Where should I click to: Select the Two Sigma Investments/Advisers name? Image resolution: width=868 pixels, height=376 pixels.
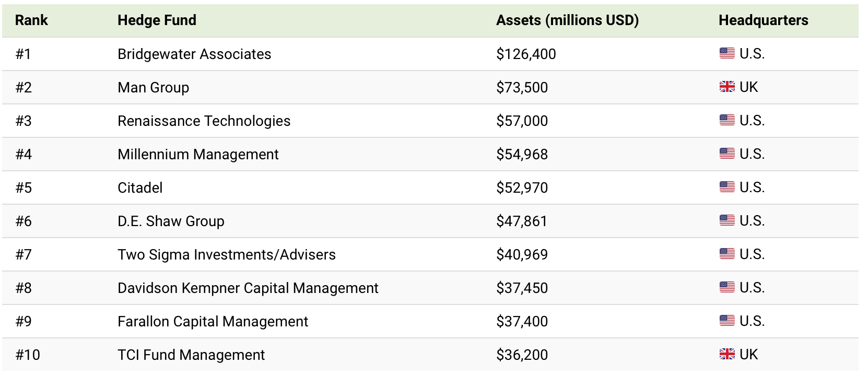[226, 254]
